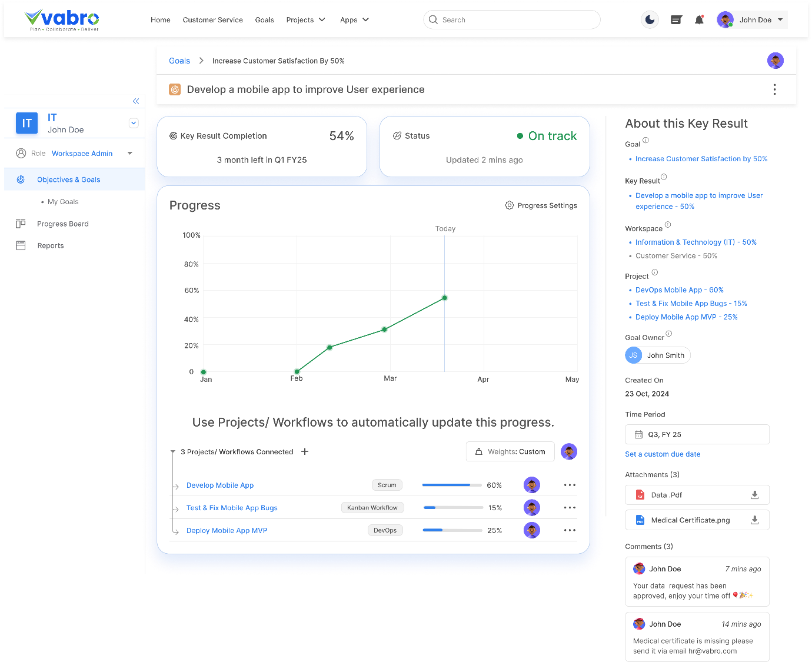Go to Home in the top navigation
The image size is (812, 662).
tap(160, 20)
